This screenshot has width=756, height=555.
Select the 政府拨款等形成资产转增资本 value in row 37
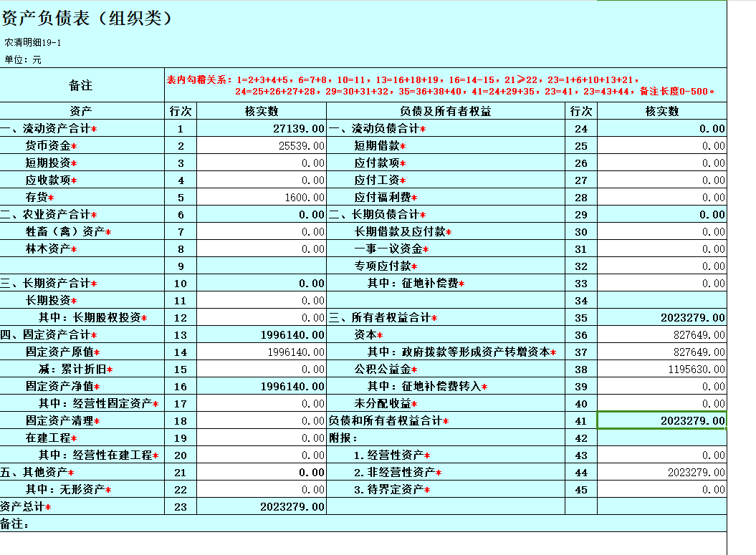(x=662, y=352)
